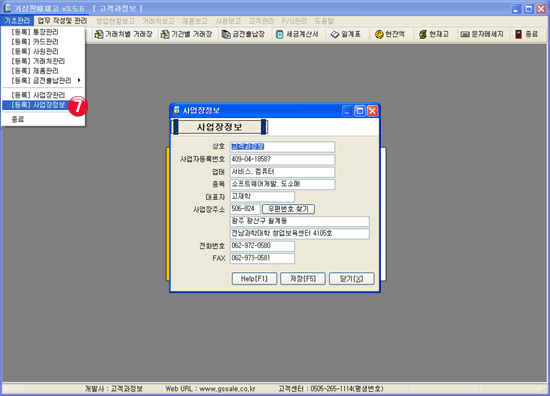Screen dimensions: 550x396
Task: Click the app icon in the main title bar
Action: [7, 8]
